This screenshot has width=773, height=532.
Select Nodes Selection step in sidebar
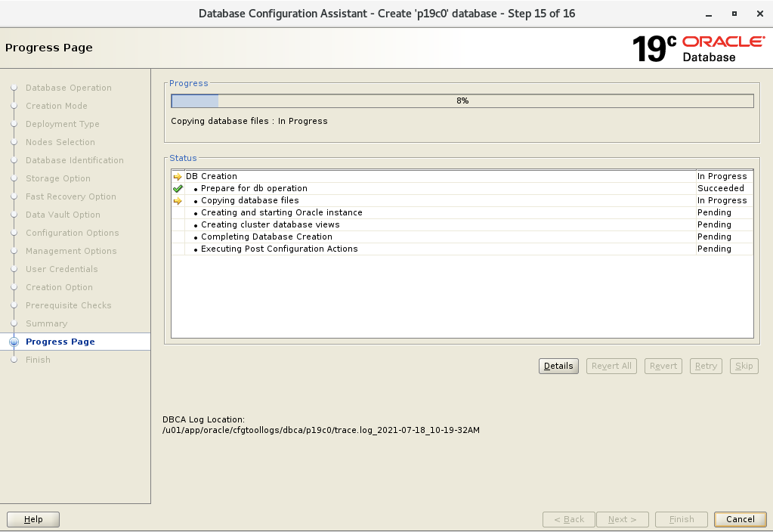60,142
